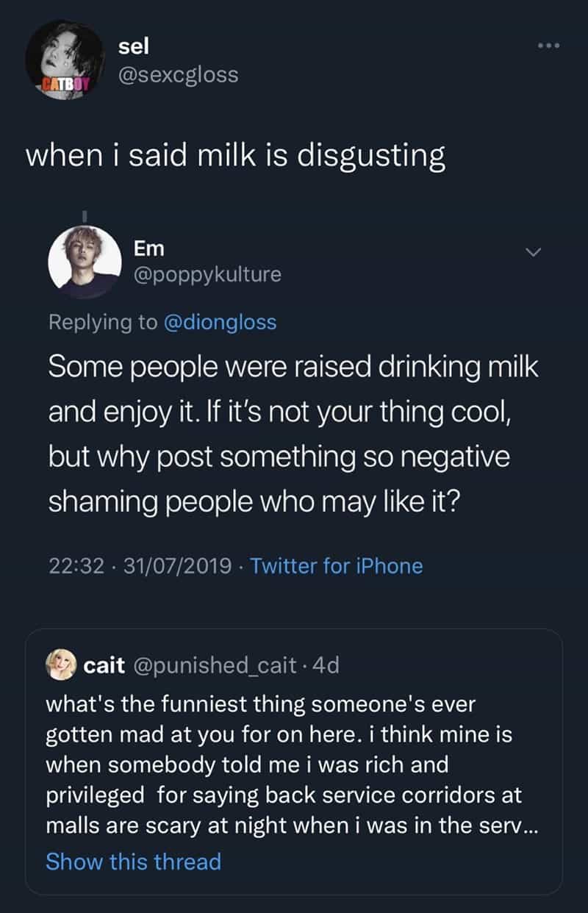Image resolution: width=588 pixels, height=913 pixels.
Task: Click the display name sel
Action: [134, 46]
